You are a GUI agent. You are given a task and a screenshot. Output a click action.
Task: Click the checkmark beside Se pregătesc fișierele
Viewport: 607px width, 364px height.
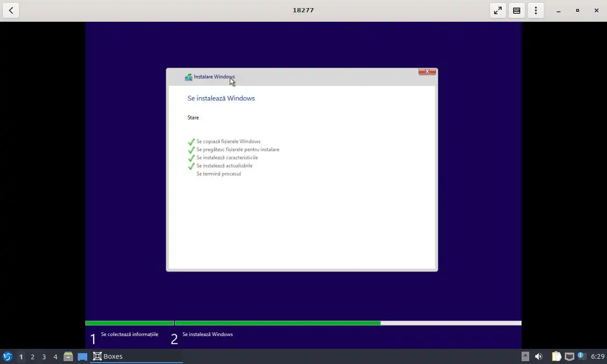191,150
